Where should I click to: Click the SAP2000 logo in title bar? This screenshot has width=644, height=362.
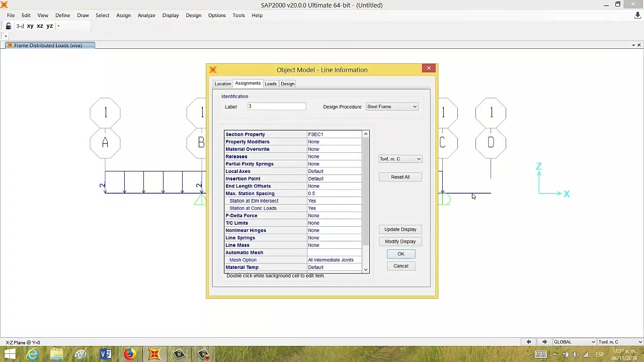point(4,5)
